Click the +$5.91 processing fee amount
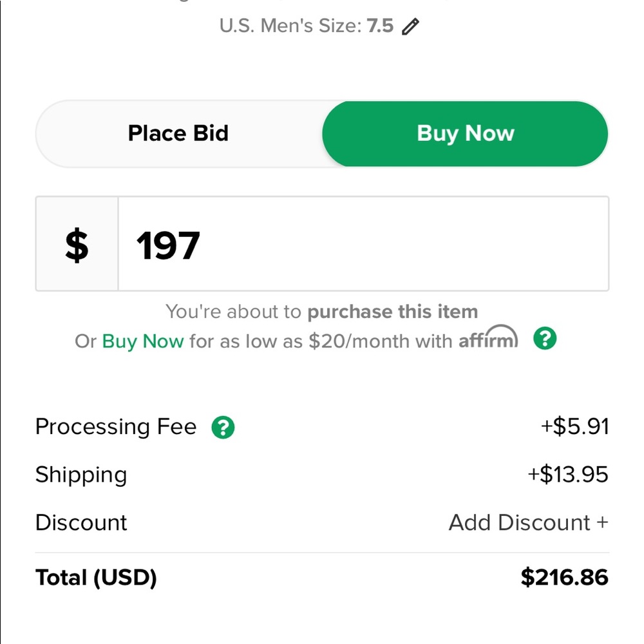The height and width of the screenshot is (644, 644). (574, 426)
